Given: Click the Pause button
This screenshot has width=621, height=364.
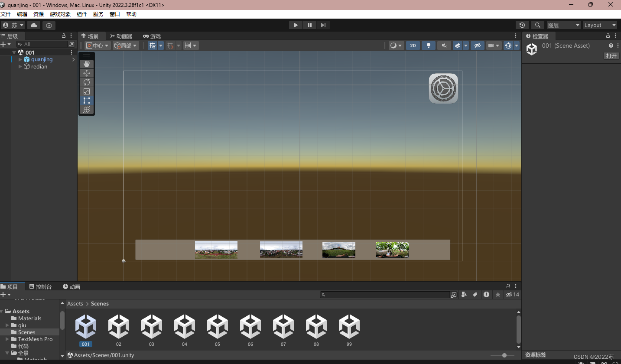Looking at the screenshot, I should tap(309, 25).
